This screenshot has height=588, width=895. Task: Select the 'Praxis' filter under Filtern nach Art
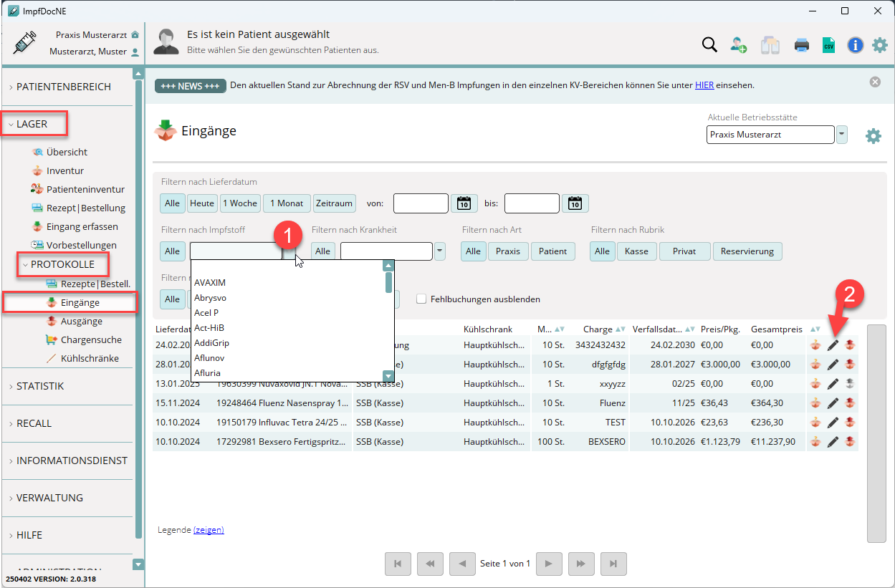pos(508,251)
